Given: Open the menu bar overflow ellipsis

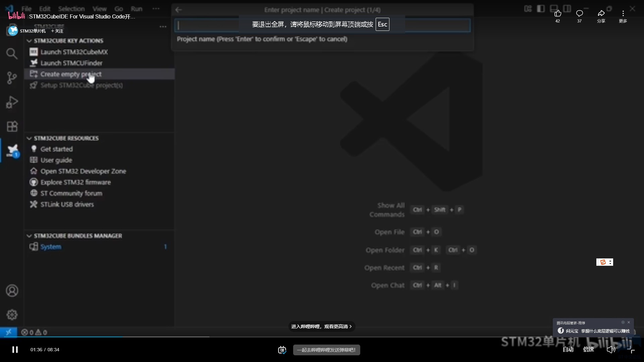Looking at the screenshot, I should coord(156,9).
